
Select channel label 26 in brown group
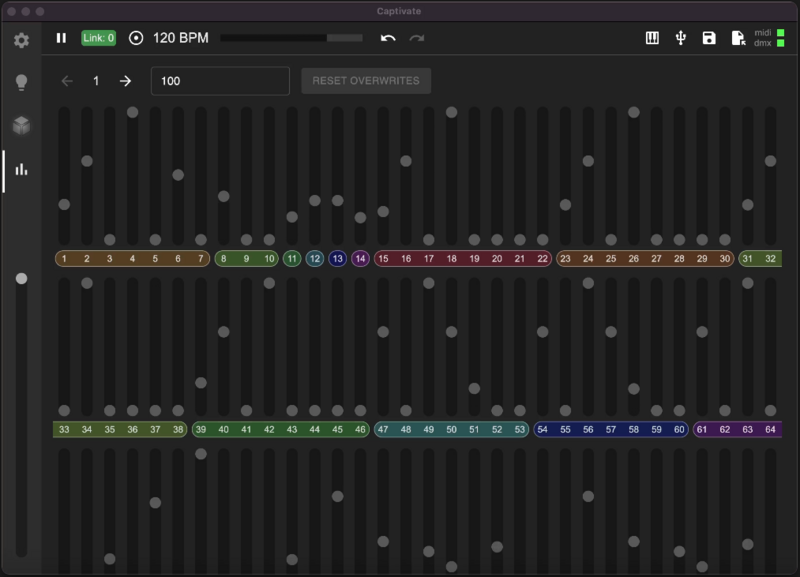[x=634, y=259]
